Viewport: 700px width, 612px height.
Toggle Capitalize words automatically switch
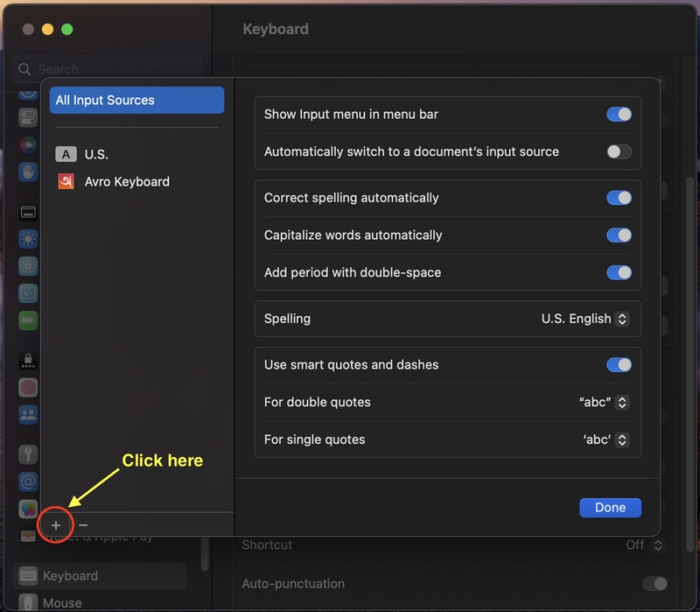[619, 236]
